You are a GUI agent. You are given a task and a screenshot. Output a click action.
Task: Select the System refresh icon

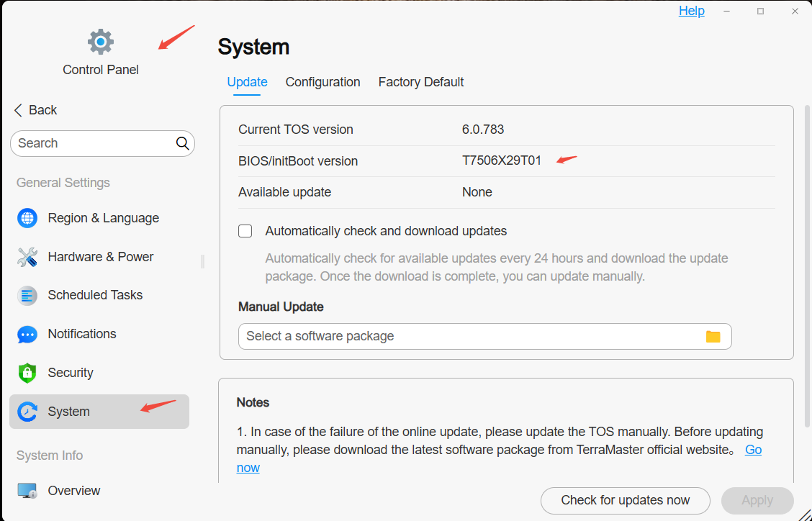point(27,412)
